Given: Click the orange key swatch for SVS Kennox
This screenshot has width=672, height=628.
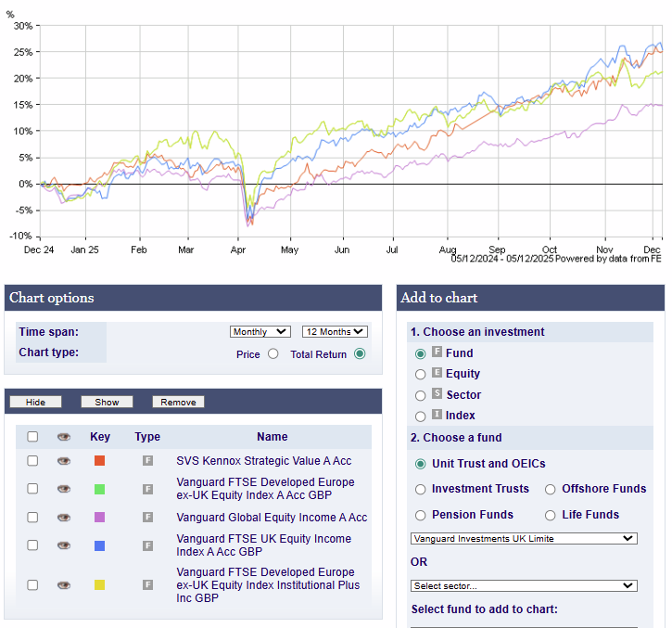Looking at the screenshot, I should pos(99,461).
